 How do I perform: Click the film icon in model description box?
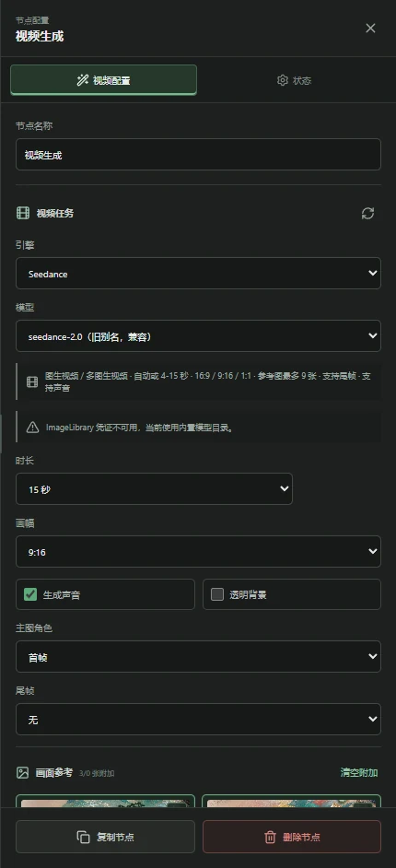click(32, 382)
